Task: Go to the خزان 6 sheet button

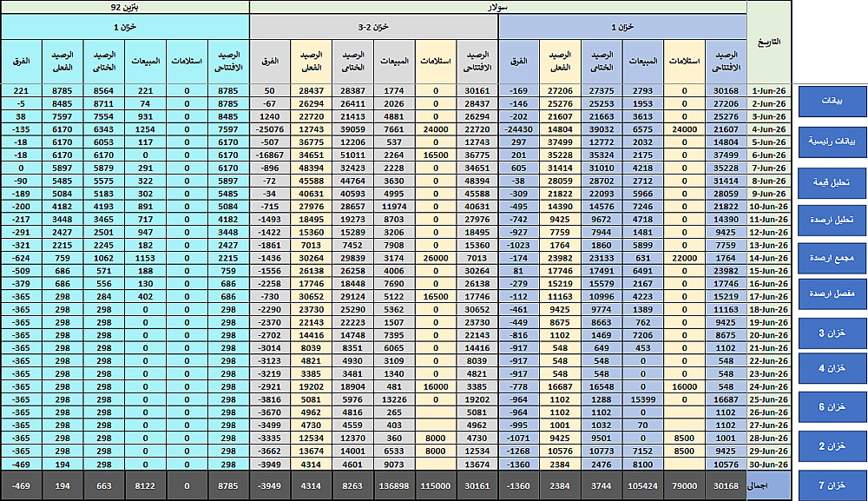Action: click(x=832, y=407)
